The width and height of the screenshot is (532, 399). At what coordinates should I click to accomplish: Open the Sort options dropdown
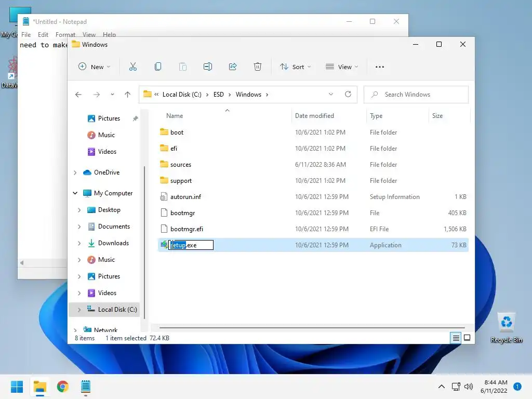[x=295, y=67]
